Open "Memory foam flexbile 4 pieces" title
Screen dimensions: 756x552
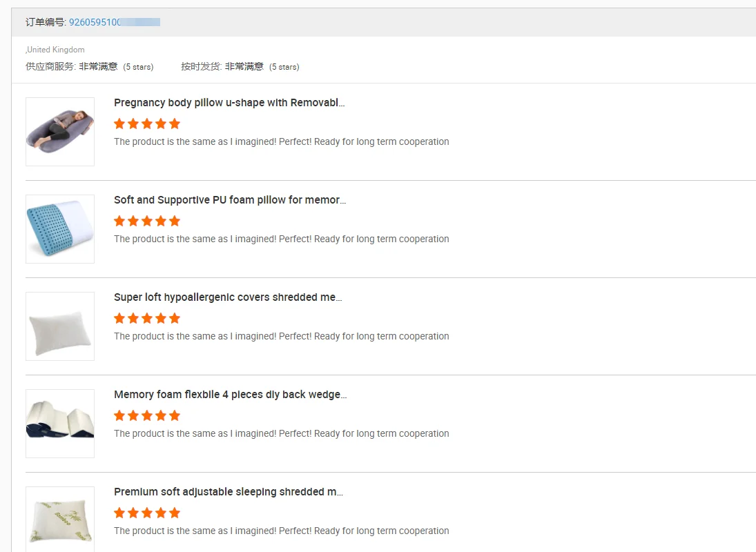[230, 395]
